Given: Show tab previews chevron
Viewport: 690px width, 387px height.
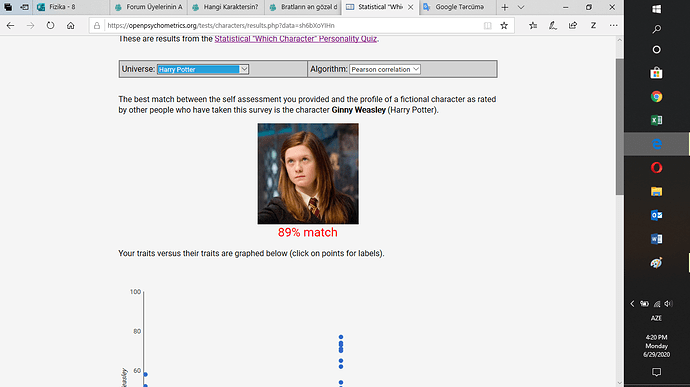Looking at the screenshot, I should click(x=521, y=7).
